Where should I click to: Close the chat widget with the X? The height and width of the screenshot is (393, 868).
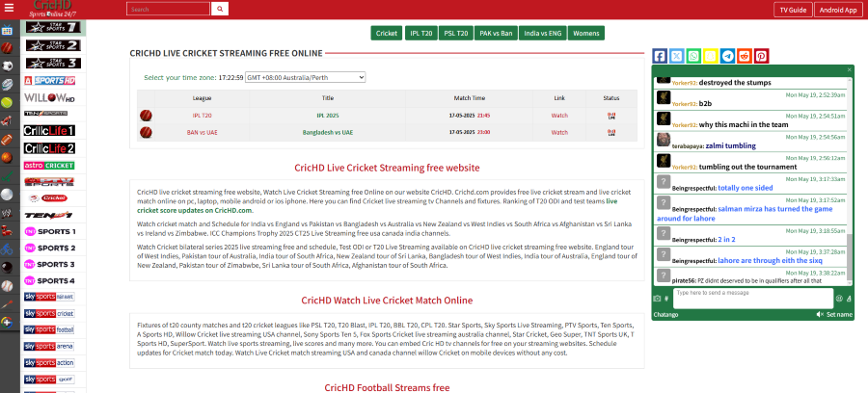coord(849,69)
